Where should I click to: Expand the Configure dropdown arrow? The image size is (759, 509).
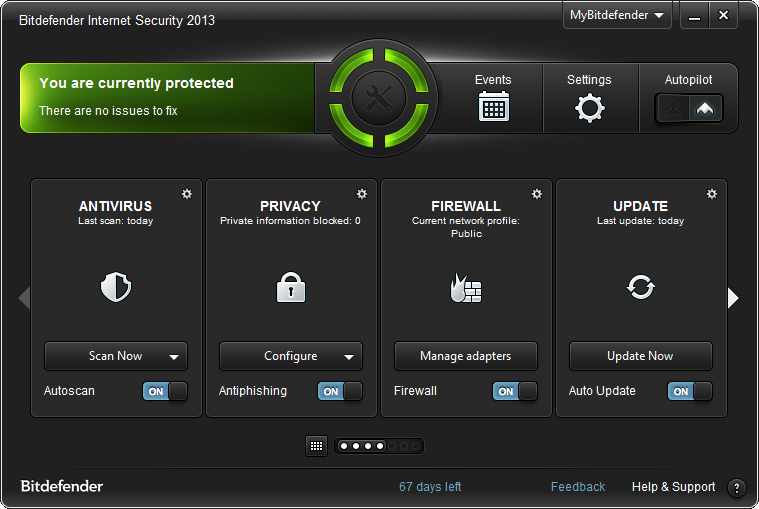(349, 356)
